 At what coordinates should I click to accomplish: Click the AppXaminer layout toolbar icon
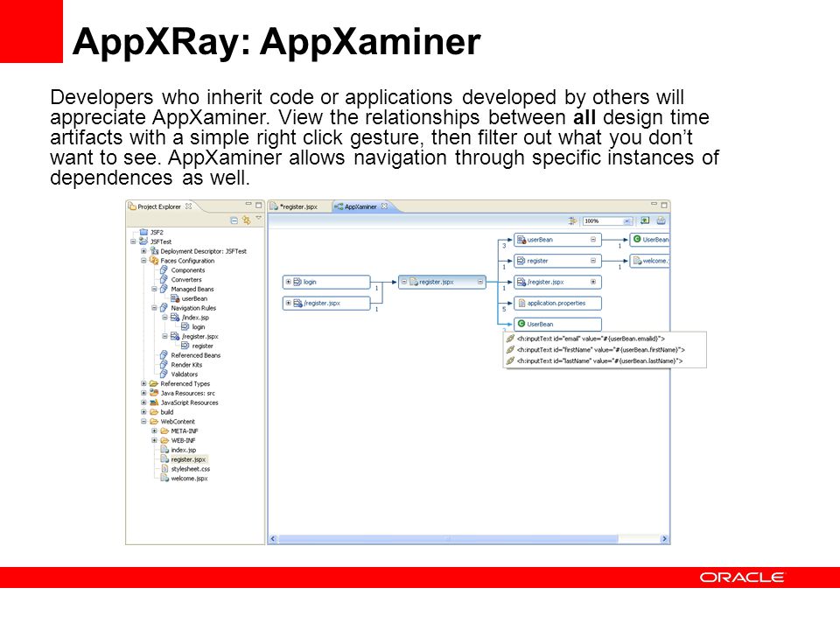[572, 220]
